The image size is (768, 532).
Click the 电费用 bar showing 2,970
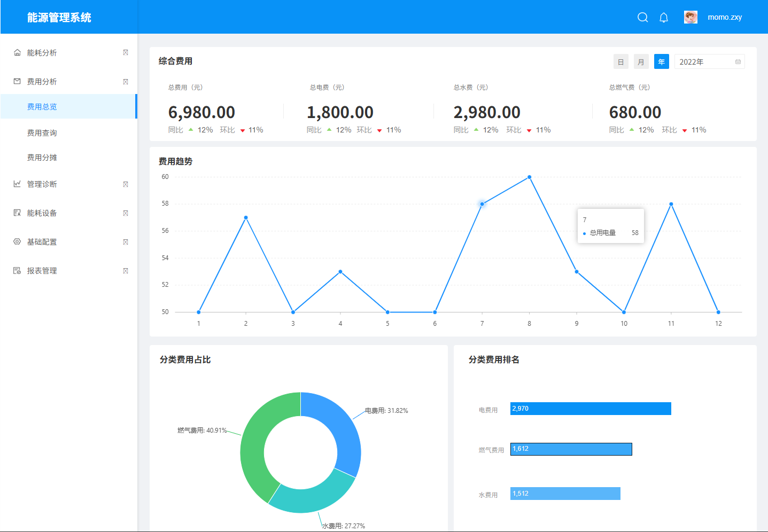click(x=591, y=409)
